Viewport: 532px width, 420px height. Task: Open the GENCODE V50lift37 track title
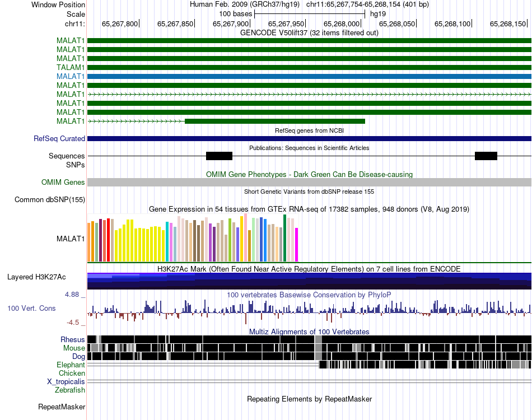point(309,32)
